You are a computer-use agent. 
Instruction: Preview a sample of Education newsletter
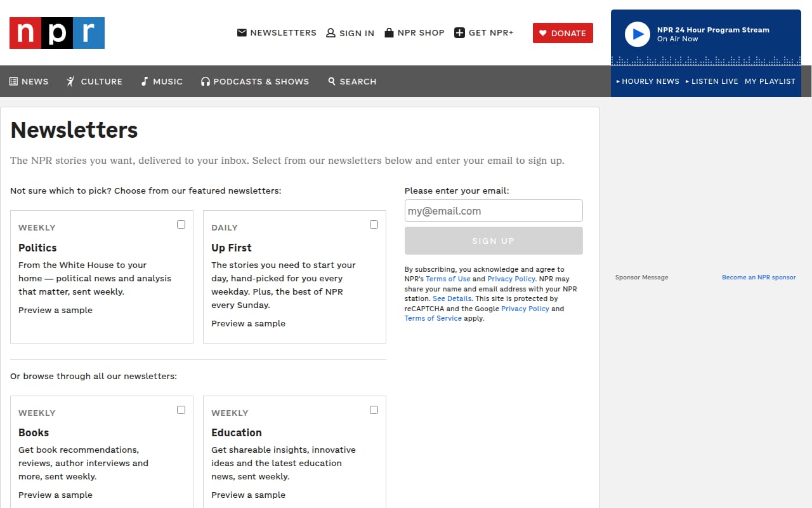tap(248, 495)
